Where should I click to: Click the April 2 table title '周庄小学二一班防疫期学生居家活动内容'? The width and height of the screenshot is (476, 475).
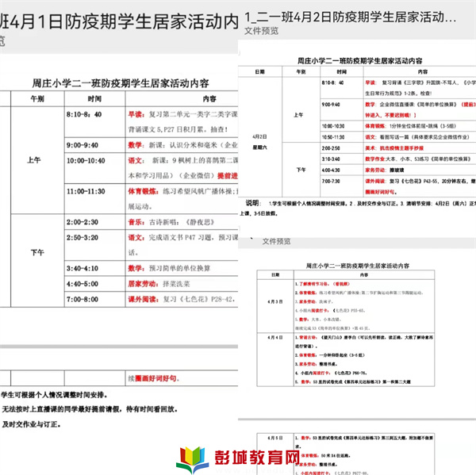(x=359, y=61)
